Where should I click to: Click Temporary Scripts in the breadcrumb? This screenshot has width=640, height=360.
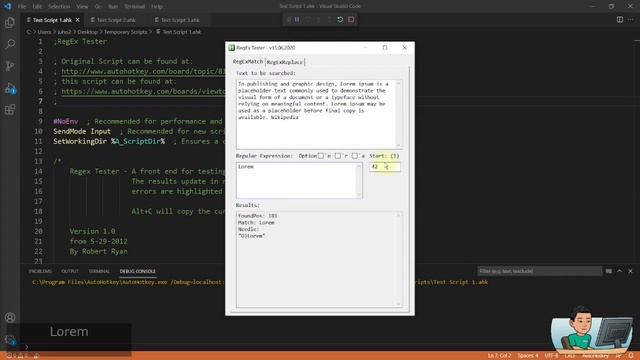point(125,32)
